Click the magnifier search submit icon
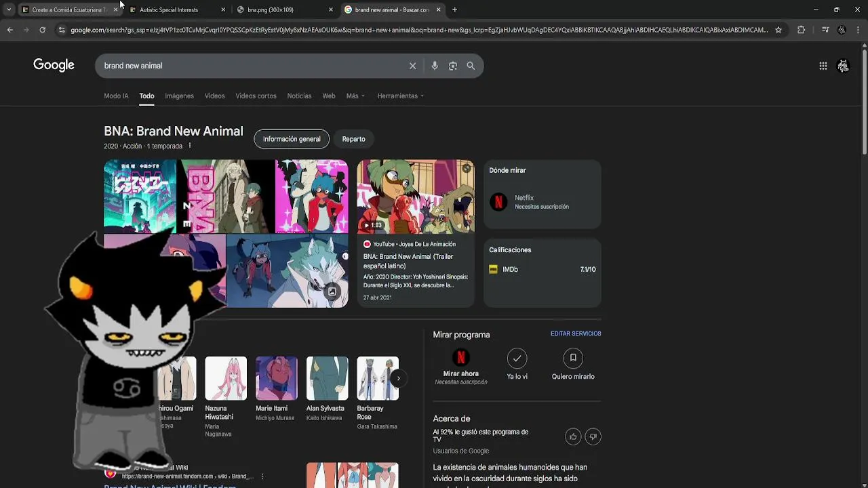Screen dimensions: 868x488 (x=471, y=66)
